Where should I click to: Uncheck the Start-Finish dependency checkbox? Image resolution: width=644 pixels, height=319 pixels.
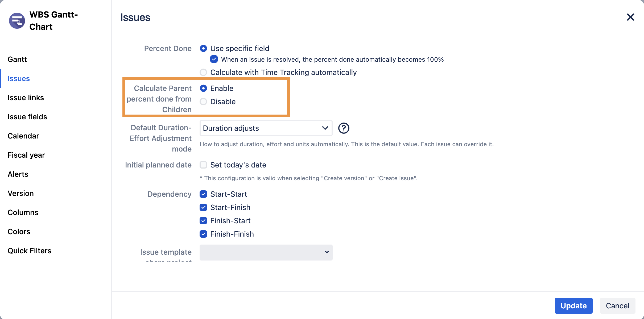[203, 207]
